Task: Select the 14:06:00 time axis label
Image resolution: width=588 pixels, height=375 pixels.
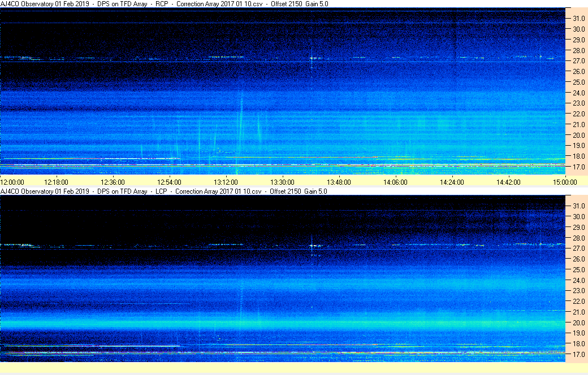Action: [395, 182]
